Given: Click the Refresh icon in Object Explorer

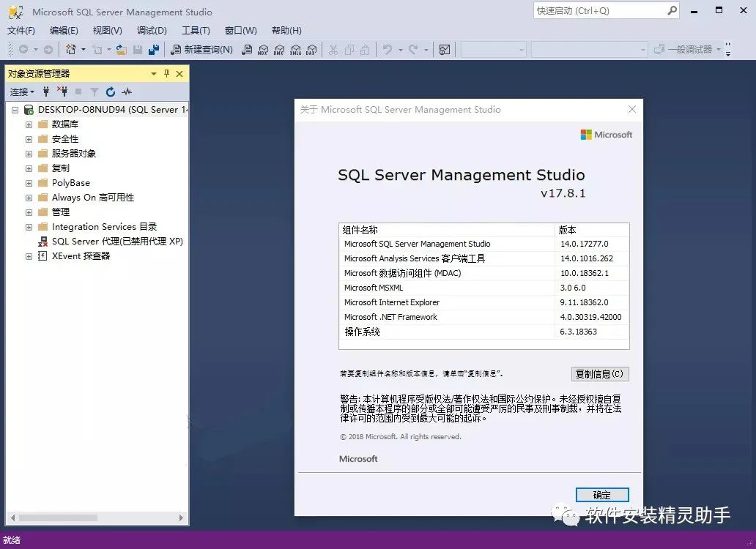Looking at the screenshot, I should pos(111,91).
